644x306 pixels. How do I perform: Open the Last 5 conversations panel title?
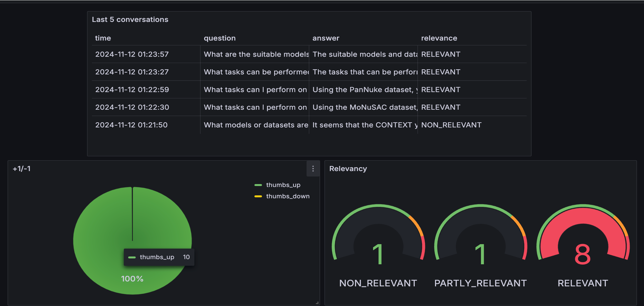(x=130, y=19)
